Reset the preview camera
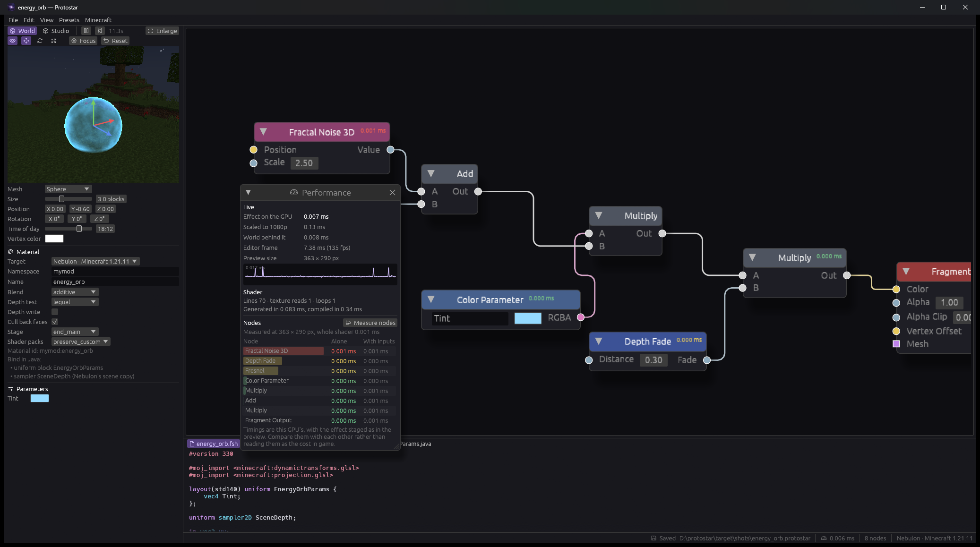 tap(115, 41)
